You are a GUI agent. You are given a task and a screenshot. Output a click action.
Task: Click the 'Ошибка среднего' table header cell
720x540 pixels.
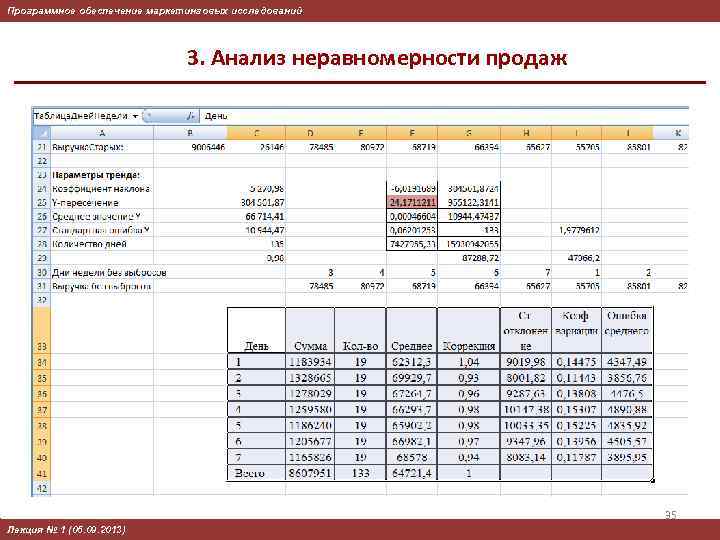coord(627,330)
